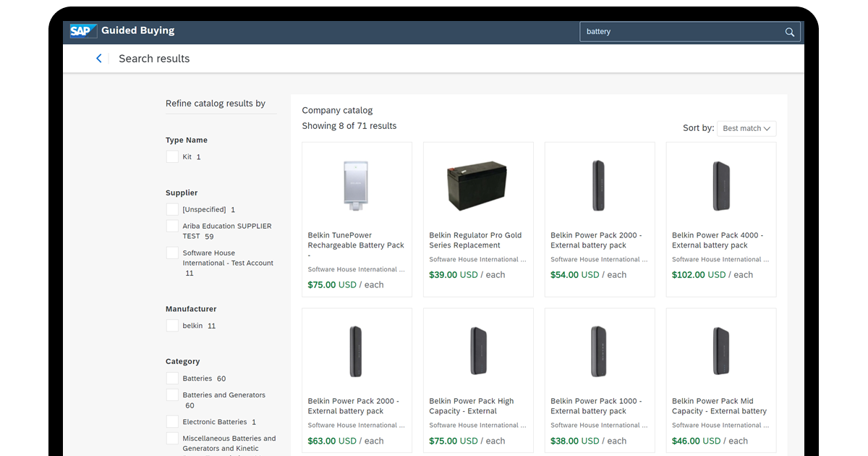Open Belkin Power Pack 1000 title link
Image resolution: width=868 pixels, height=456 pixels.
[x=596, y=406]
